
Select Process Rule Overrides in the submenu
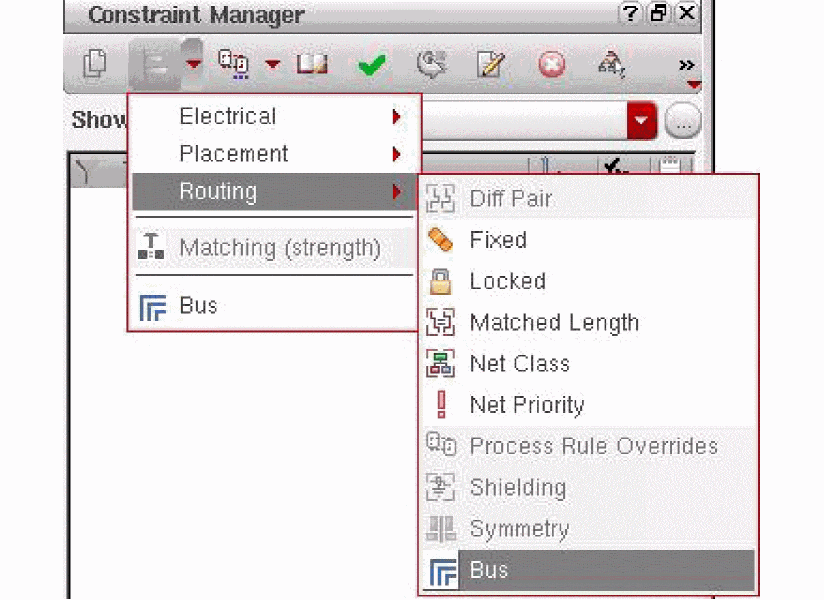[x=589, y=446]
